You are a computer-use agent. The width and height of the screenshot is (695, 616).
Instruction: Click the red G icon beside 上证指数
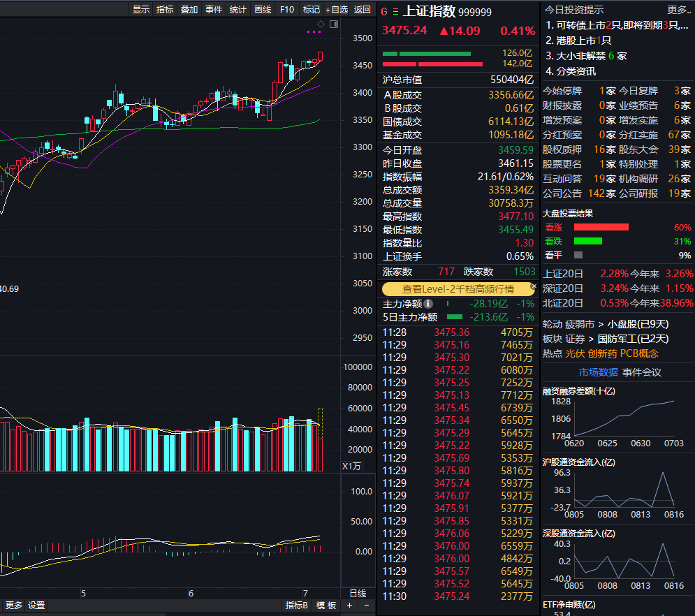click(x=383, y=12)
